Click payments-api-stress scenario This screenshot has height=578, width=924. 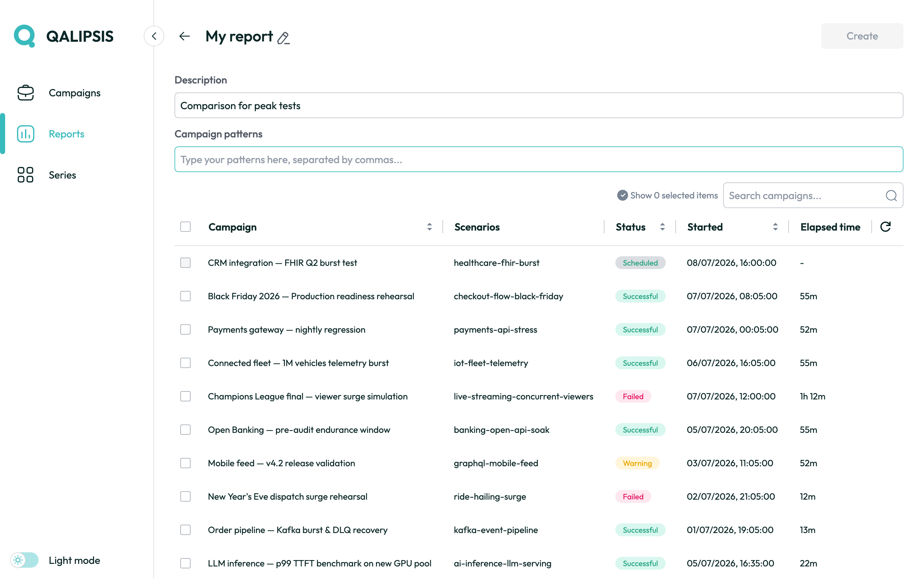click(495, 329)
